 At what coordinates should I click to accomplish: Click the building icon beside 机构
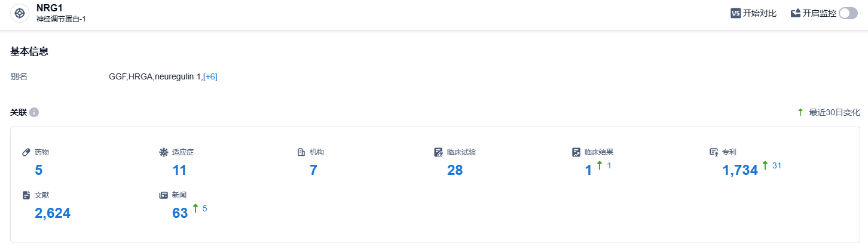(301, 152)
